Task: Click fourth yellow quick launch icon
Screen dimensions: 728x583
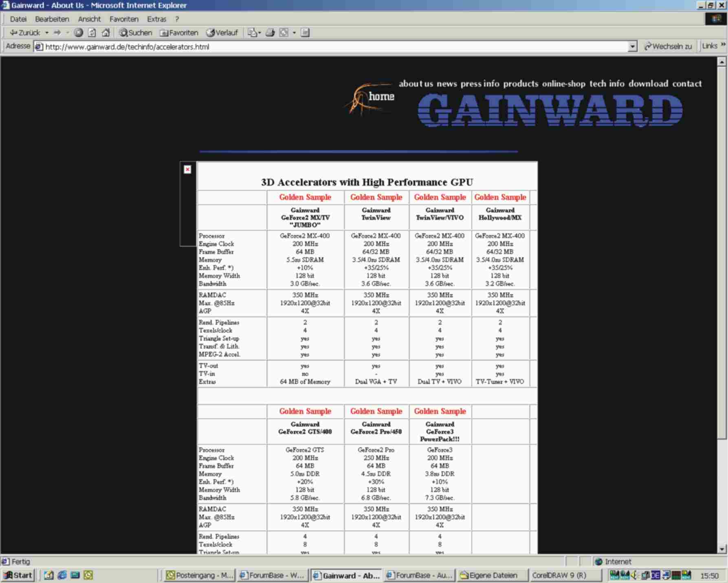Action: 88,575
